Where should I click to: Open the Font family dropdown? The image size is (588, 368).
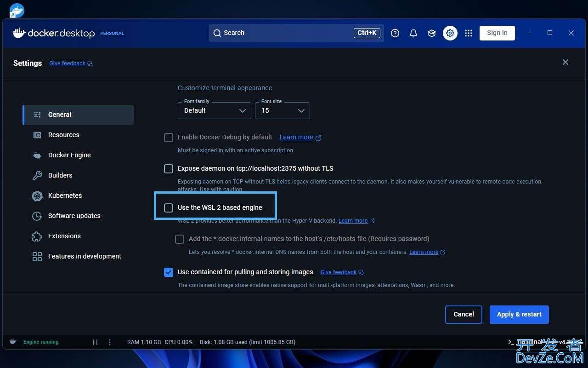click(x=215, y=110)
